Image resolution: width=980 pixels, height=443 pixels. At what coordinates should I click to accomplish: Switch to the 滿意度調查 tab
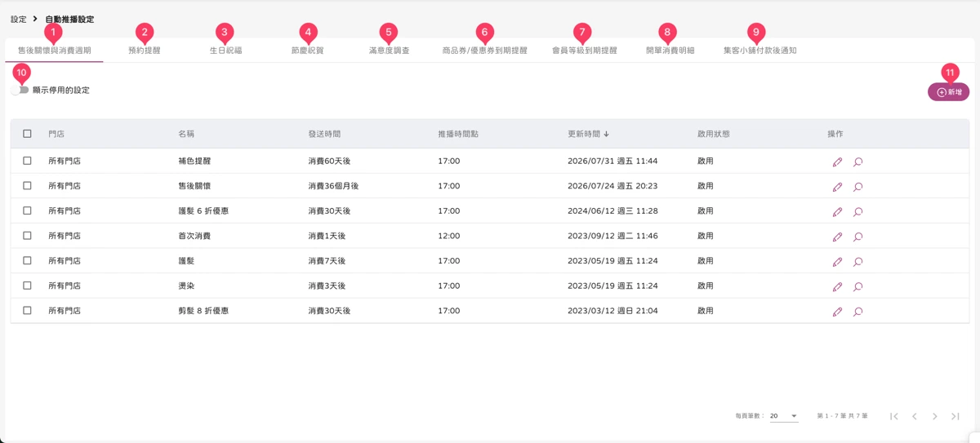tap(389, 51)
